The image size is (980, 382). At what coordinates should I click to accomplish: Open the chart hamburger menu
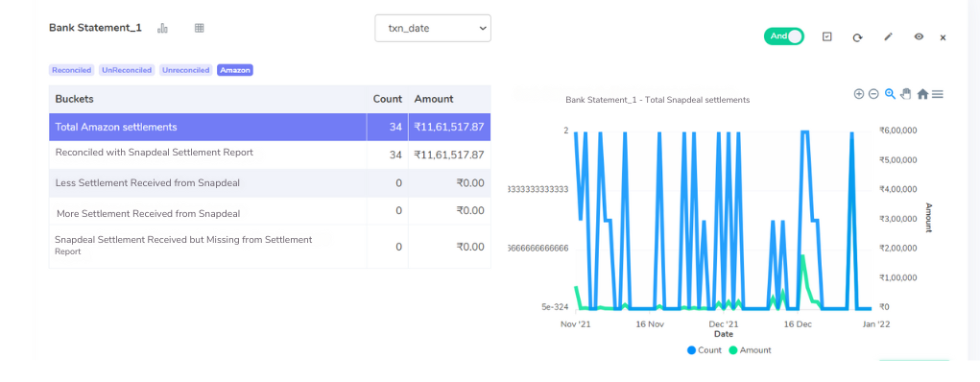pyautogui.click(x=938, y=94)
